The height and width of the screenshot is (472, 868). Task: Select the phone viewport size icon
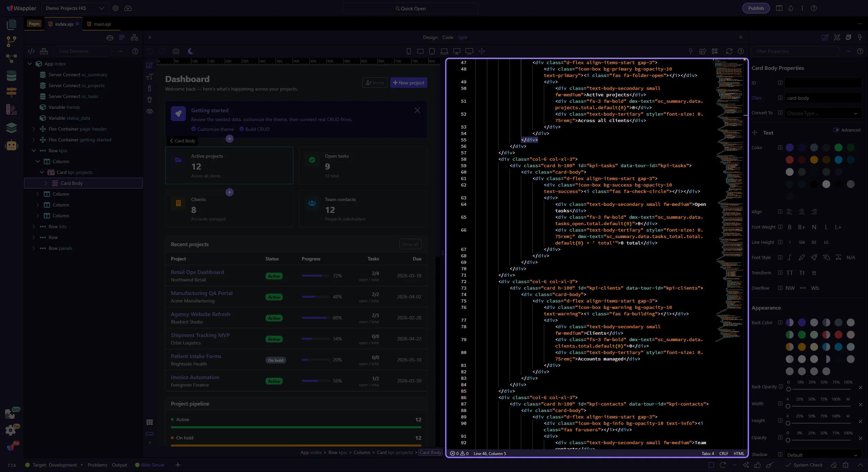409,51
